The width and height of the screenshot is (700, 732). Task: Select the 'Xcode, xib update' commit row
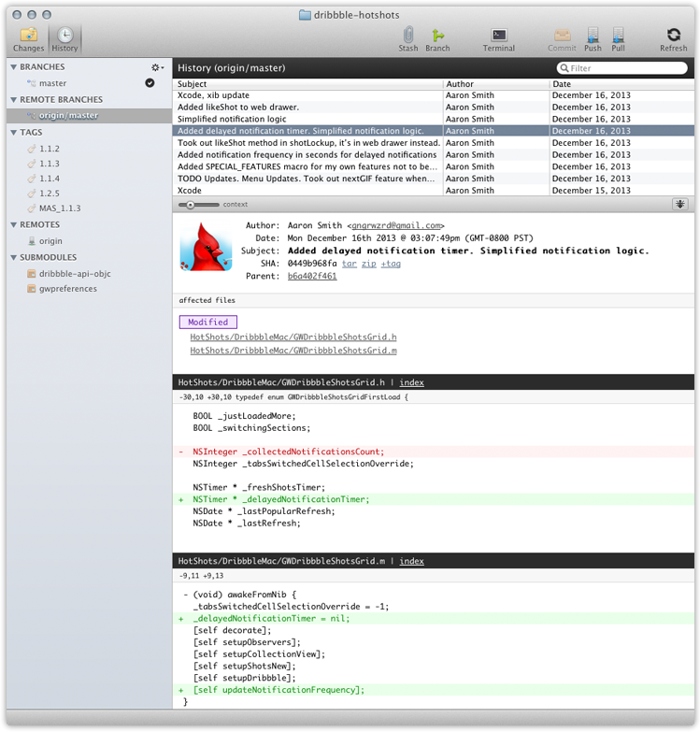tap(308, 95)
